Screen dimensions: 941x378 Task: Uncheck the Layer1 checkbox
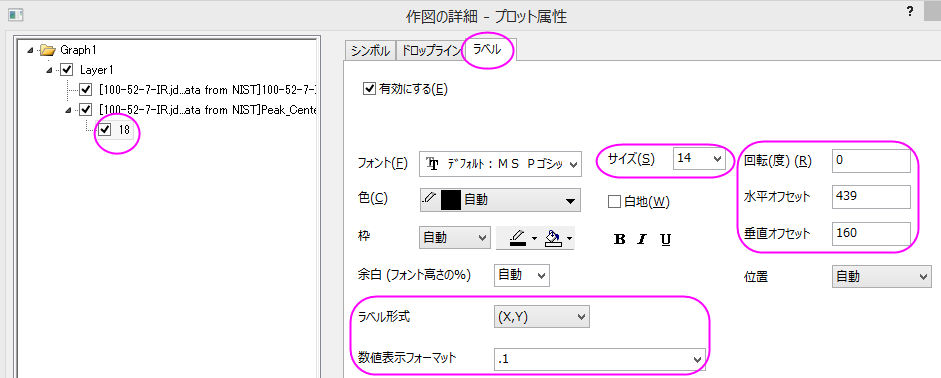pos(67,70)
